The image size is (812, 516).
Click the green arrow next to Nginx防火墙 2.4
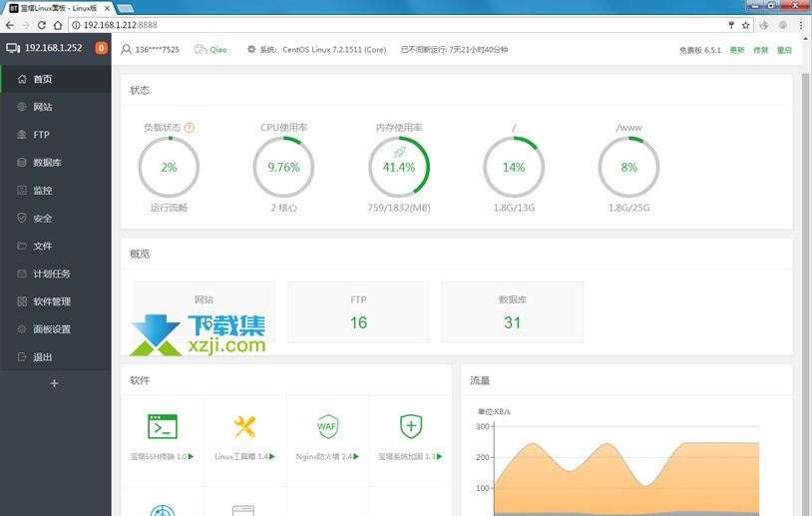356,456
